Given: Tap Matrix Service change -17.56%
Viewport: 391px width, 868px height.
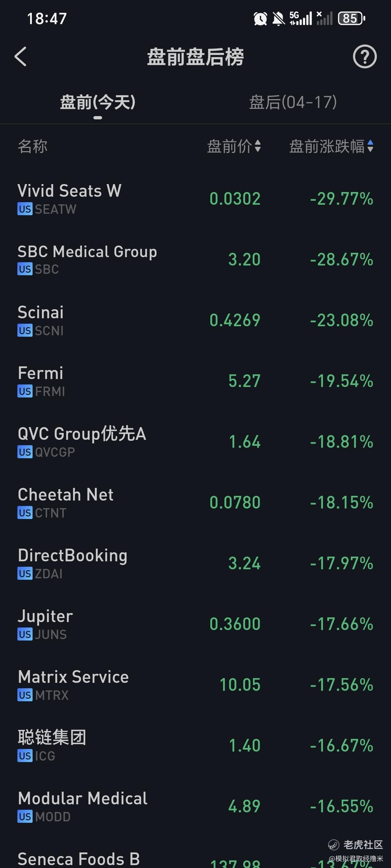Looking at the screenshot, I should 341,685.
